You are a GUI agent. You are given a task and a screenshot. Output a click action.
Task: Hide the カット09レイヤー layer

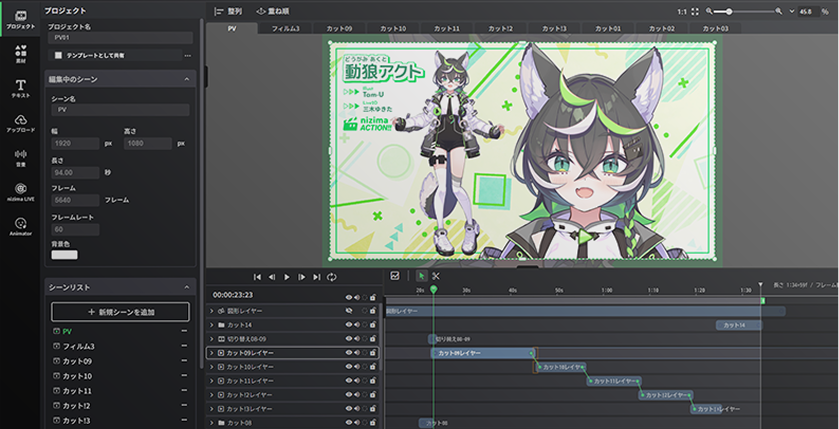click(349, 353)
